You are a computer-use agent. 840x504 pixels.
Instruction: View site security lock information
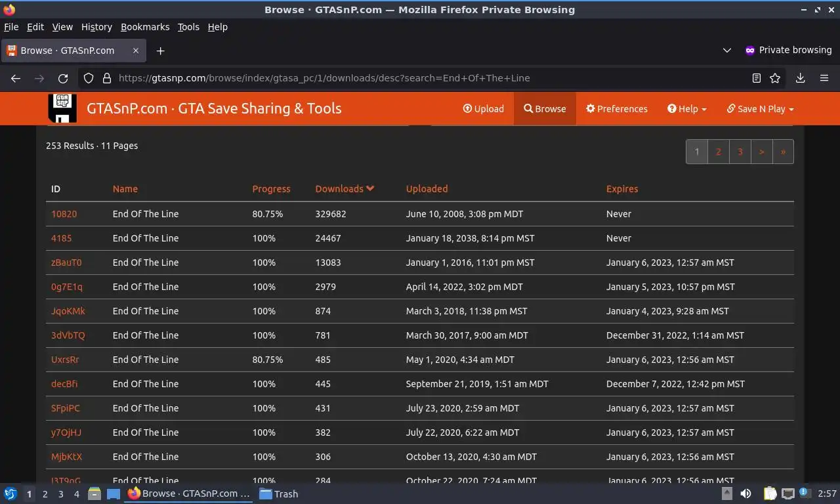point(107,78)
